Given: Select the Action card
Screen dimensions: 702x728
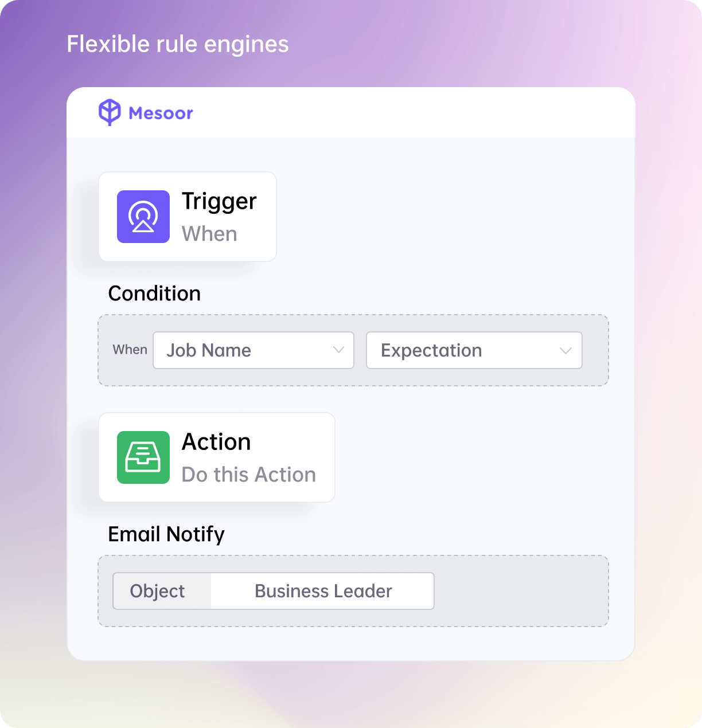Looking at the screenshot, I should (x=217, y=457).
